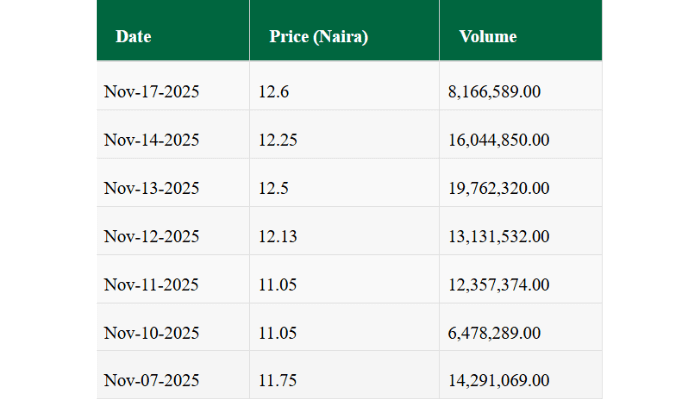
Task: Select the volume 13,131,532.00 cell
Action: [499, 236]
